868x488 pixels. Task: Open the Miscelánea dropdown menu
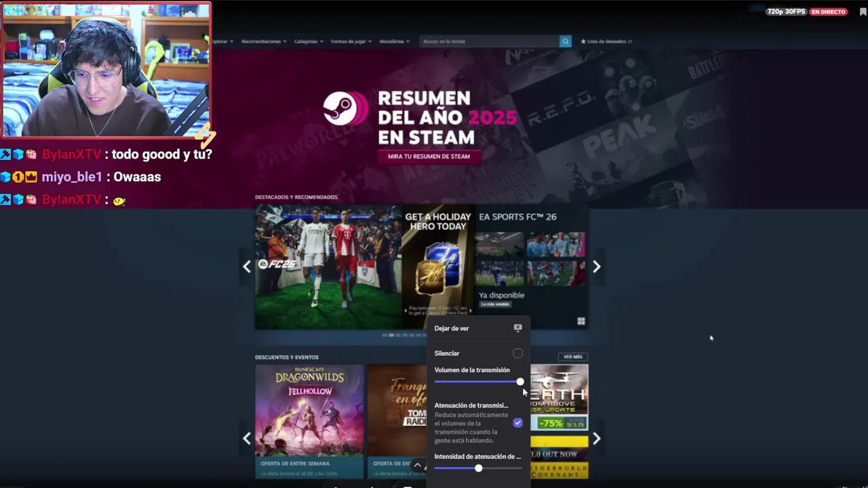click(x=395, y=41)
